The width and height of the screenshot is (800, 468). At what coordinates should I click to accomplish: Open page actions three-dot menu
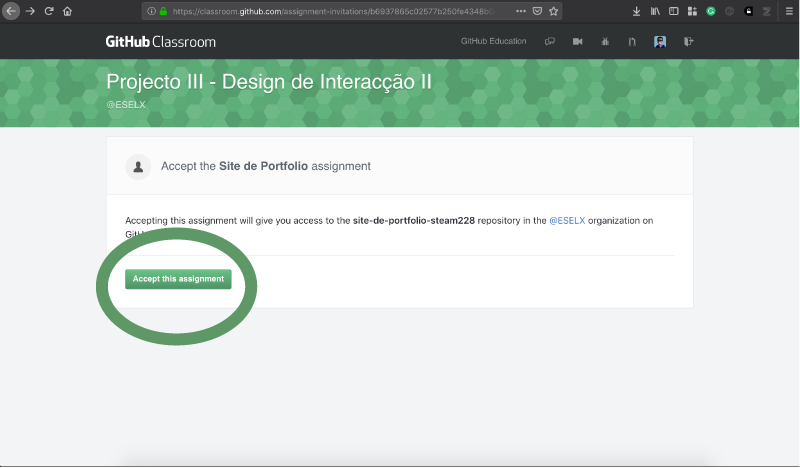tap(520, 11)
